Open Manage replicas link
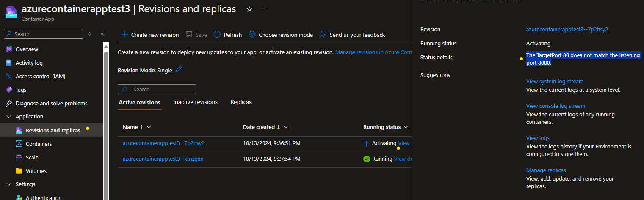 tap(546, 170)
